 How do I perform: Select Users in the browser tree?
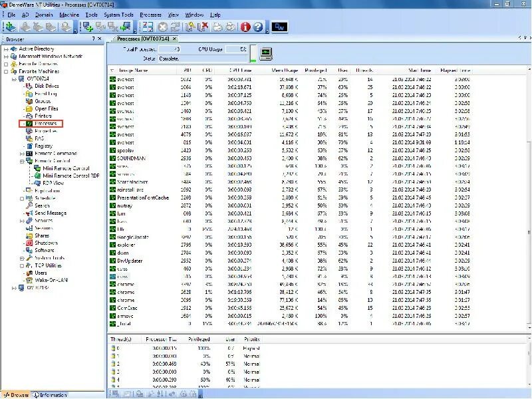click(41, 273)
